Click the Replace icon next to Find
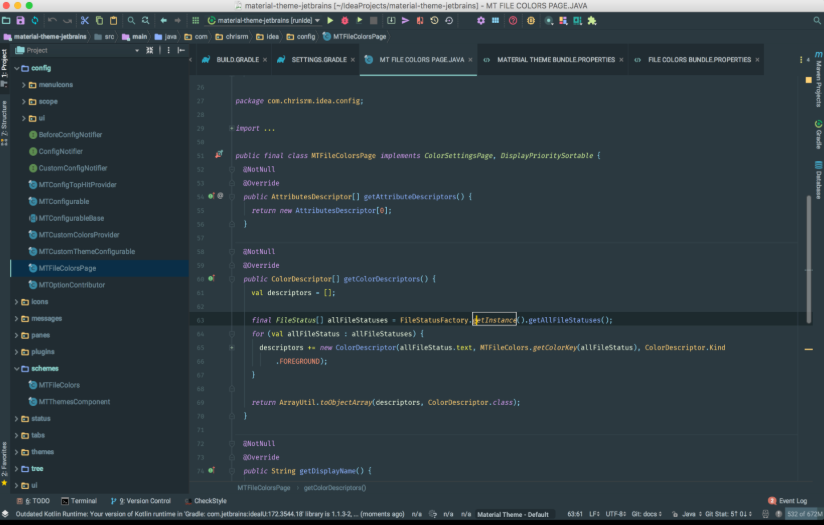824x525 pixels. click(x=146, y=20)
